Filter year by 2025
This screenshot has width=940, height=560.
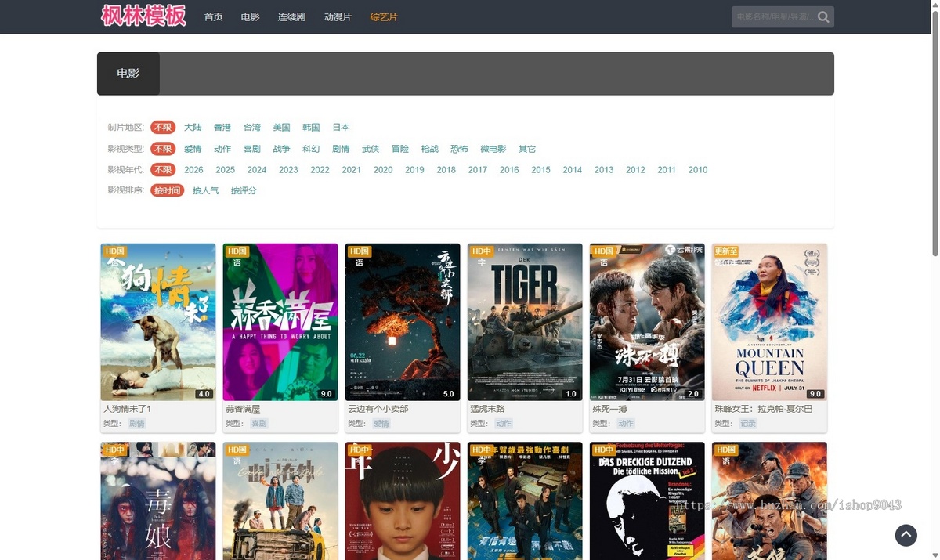point(226,170)
